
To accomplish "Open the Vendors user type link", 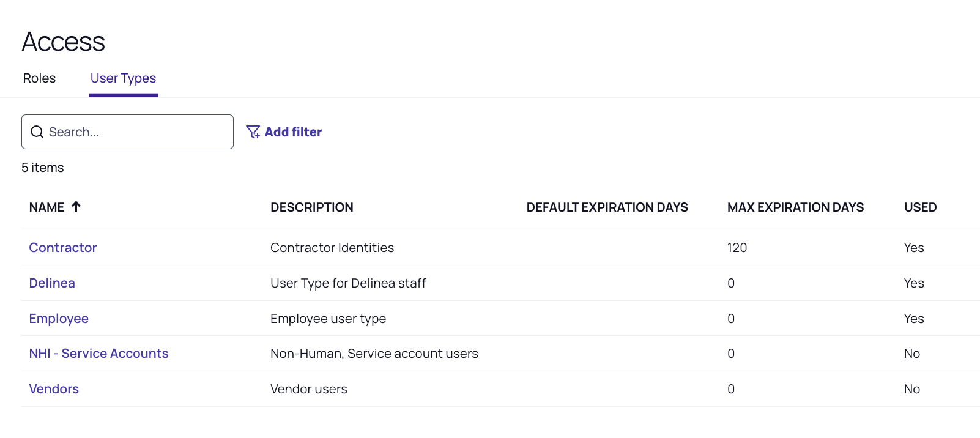I will [x=54, y=389].
